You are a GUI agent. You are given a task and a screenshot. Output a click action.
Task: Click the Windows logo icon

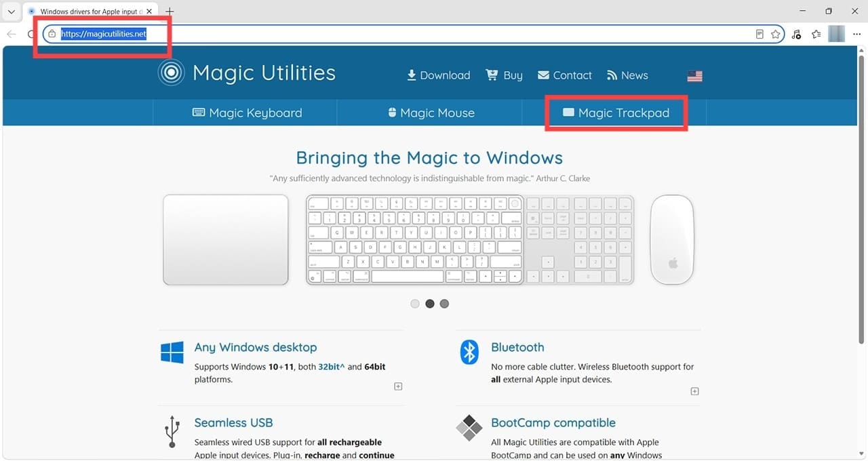click(172, 353)
